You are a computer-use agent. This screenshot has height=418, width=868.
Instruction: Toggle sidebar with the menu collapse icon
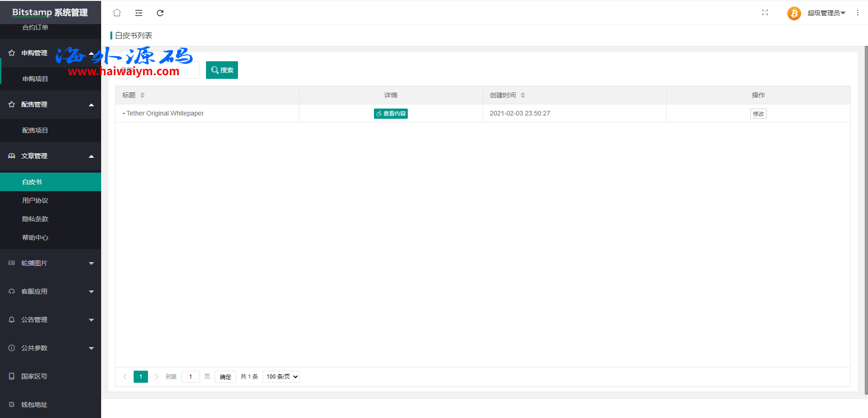coord(139,13)
